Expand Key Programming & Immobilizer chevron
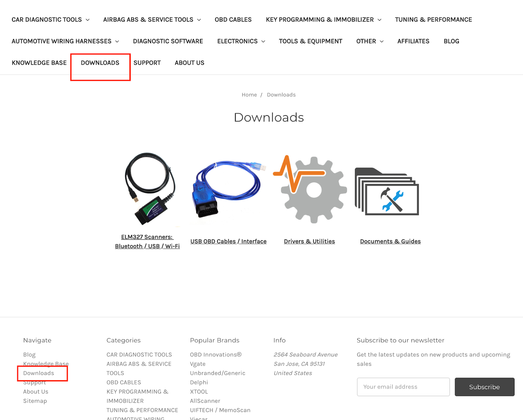 tap(380, 20)
